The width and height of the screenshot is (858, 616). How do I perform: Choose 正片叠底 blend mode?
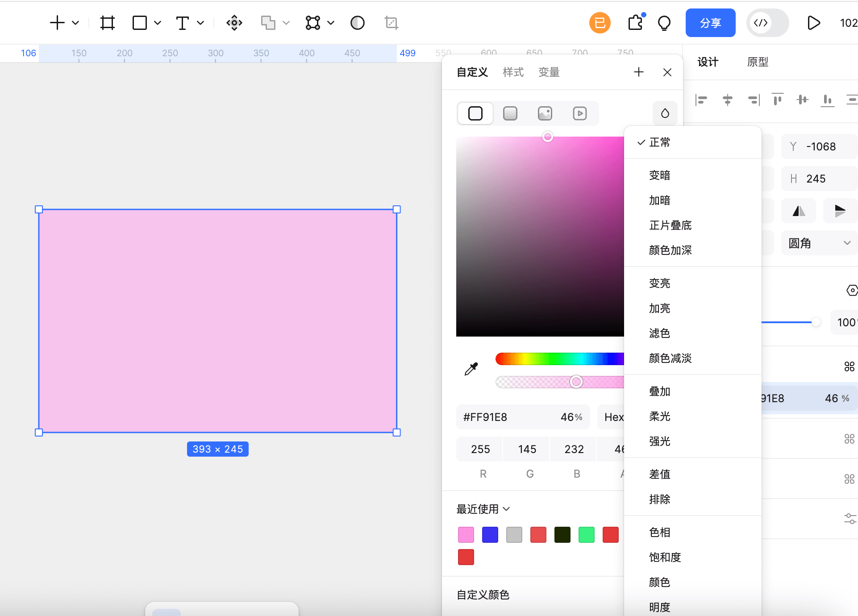pos(670,225)
